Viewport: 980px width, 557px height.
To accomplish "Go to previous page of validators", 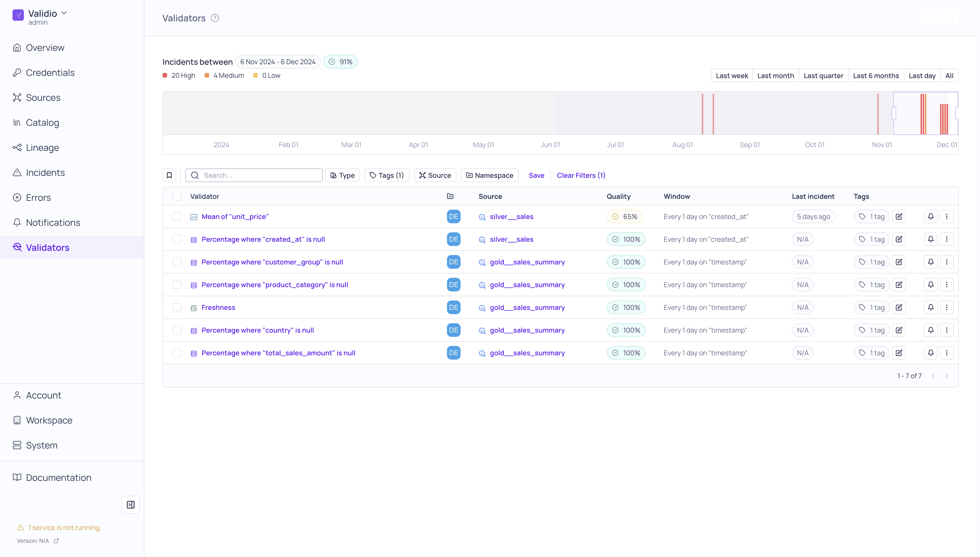I will point(933,376).
